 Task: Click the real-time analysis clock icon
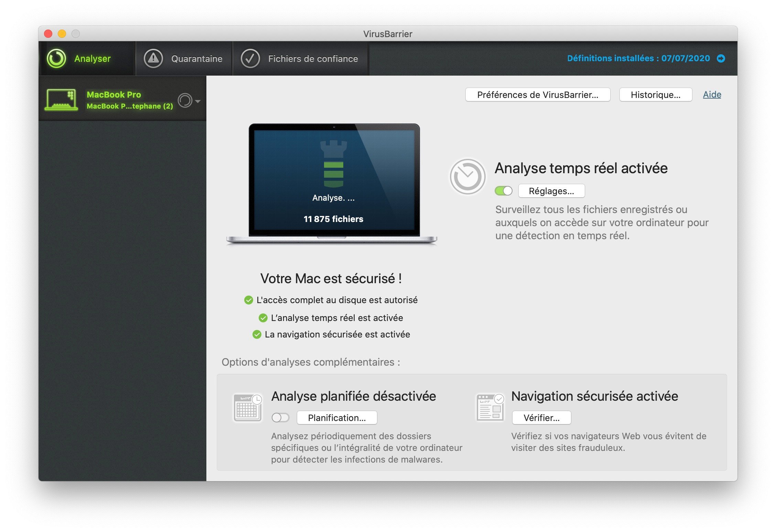(468, 177)
